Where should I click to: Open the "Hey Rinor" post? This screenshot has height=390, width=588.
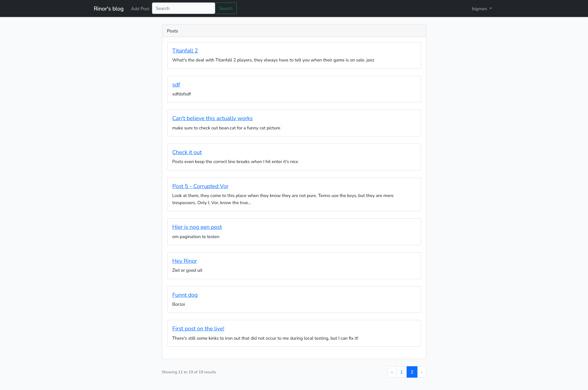(184, 261)
